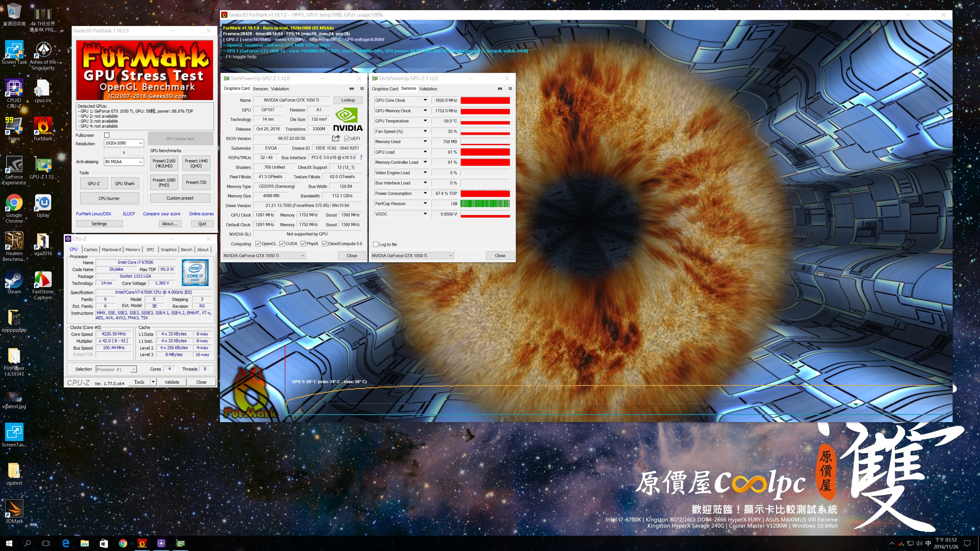Viewport: 980px width, 551px height.
Task: Switch to Validation tab in GPU-Z Sensors window
Action: [428, 89]
